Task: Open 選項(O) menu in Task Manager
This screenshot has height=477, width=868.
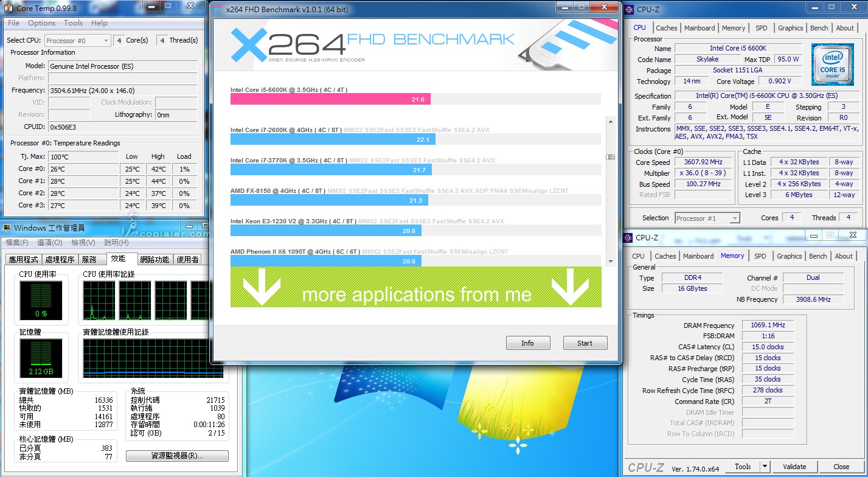Action: (x=50, y=243)
